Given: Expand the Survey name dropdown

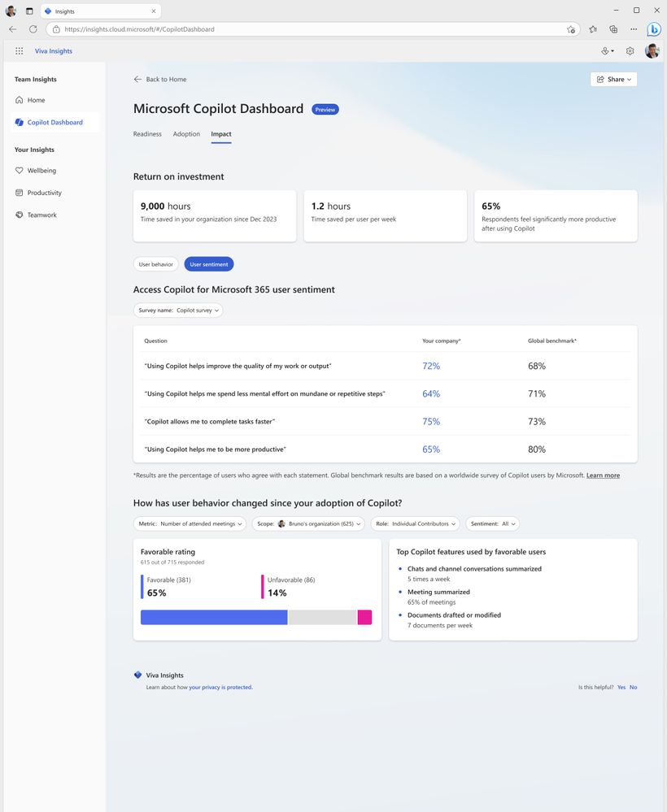Looking at the screenshot, I should pos(178,310).
